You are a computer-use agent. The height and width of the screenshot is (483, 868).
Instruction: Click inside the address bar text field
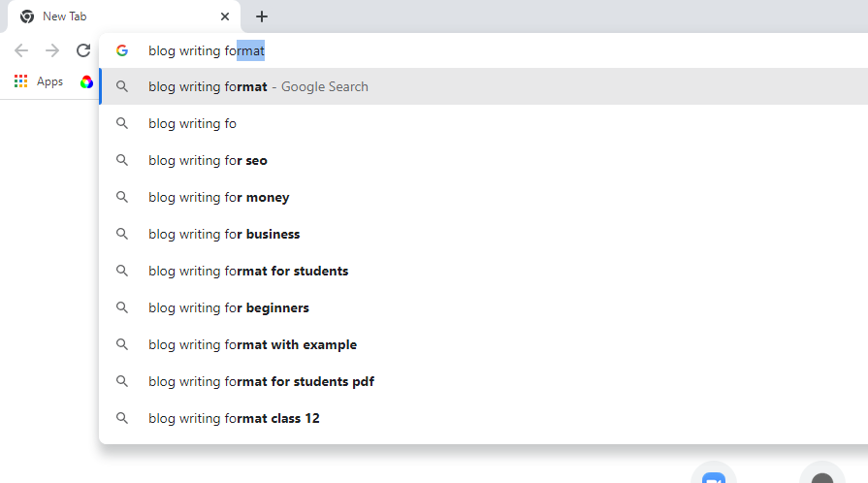(485, 50)
